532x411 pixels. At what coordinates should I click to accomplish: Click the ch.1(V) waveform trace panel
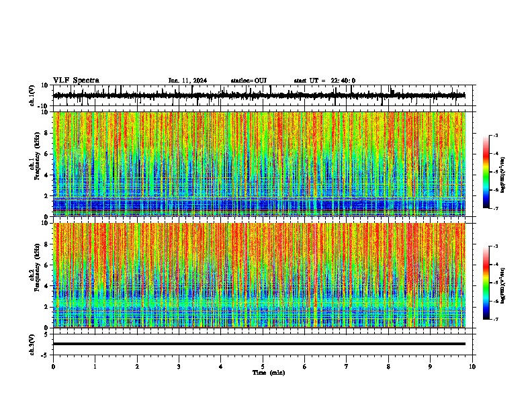pos(263,95)
